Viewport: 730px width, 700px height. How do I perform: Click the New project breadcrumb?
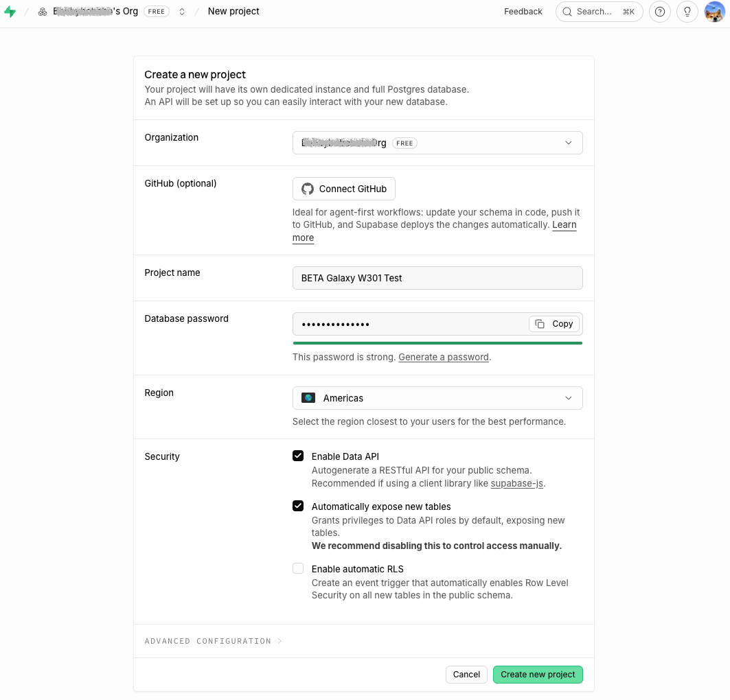(x=233, y=11)
